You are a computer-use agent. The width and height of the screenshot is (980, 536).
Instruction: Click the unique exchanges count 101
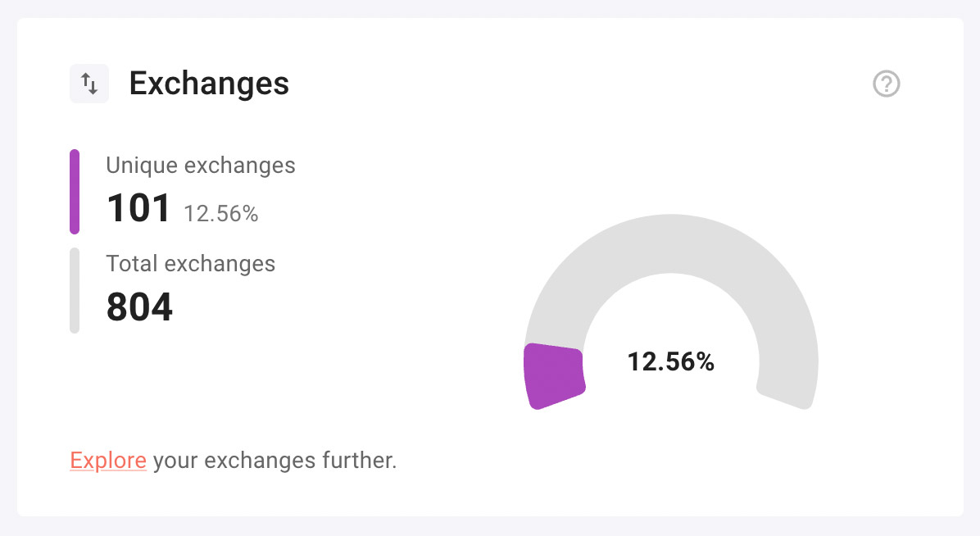coord(138,207)
